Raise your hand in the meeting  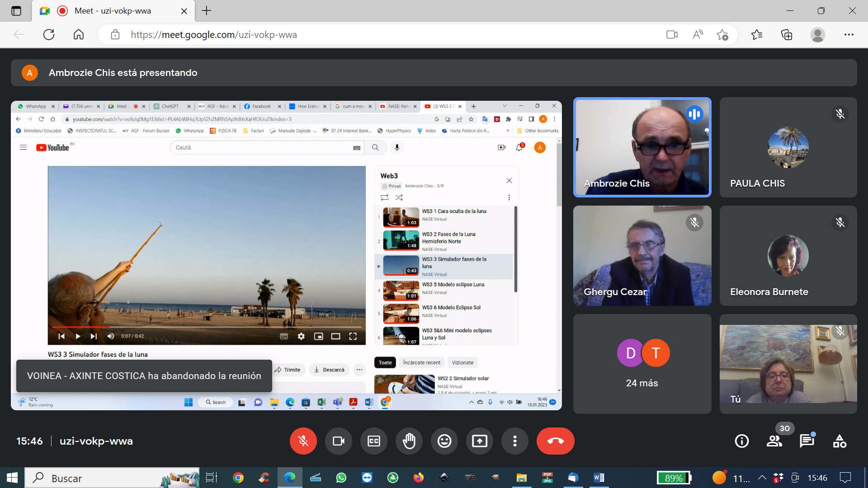(409, 441)
